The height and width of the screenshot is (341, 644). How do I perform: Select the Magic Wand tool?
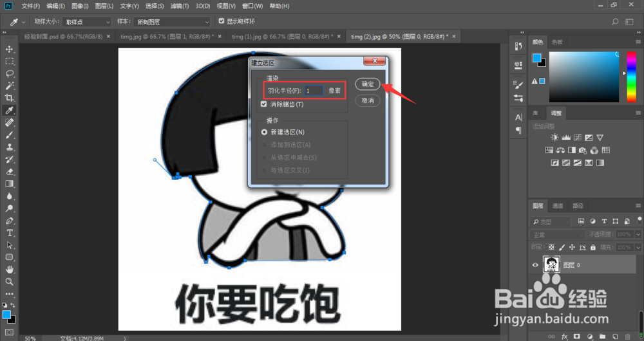coord(9,86)
